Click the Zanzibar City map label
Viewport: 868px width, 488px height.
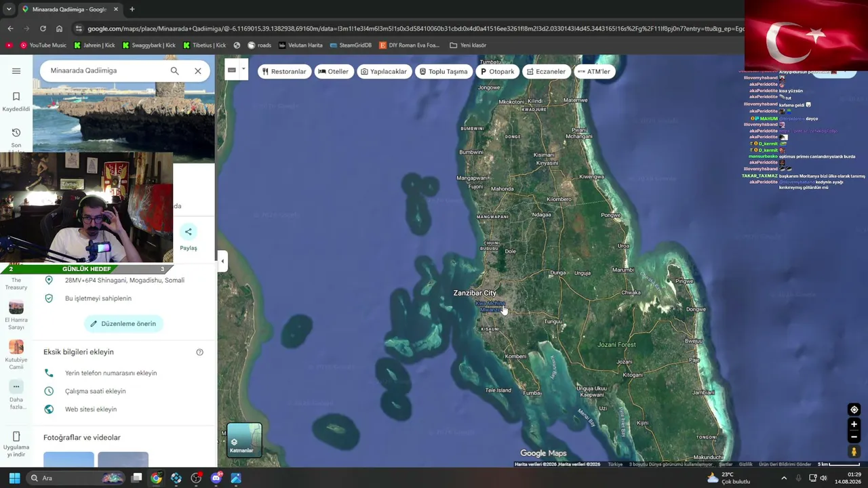click(475, 293)
